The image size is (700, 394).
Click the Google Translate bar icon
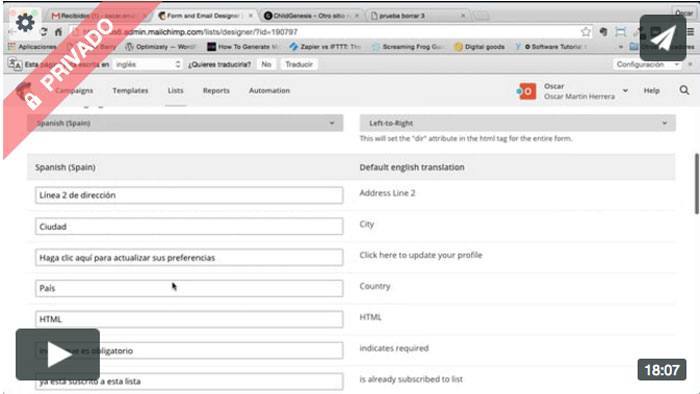pyautogui.click(x=14, y=64)
